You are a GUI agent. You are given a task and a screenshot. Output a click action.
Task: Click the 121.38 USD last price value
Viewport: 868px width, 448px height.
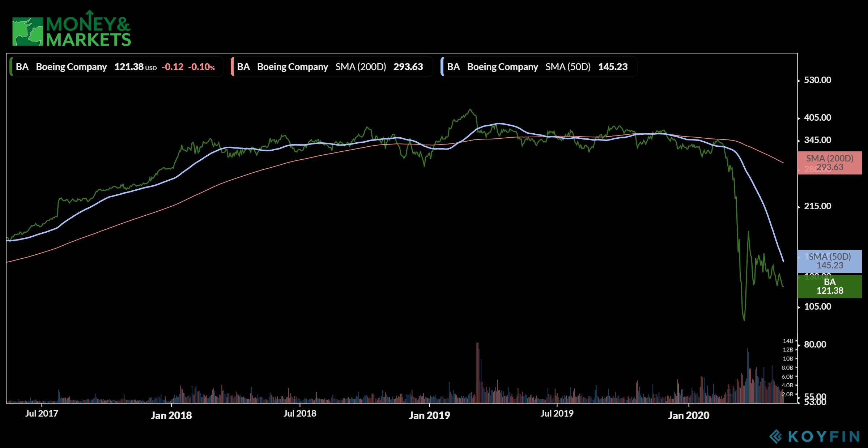coord(136,67)
